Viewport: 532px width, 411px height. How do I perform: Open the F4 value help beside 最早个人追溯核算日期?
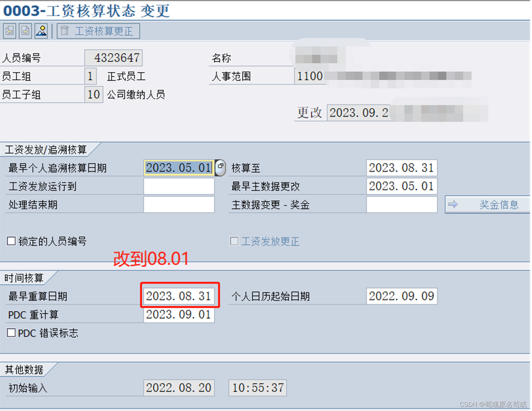point(220,168)
